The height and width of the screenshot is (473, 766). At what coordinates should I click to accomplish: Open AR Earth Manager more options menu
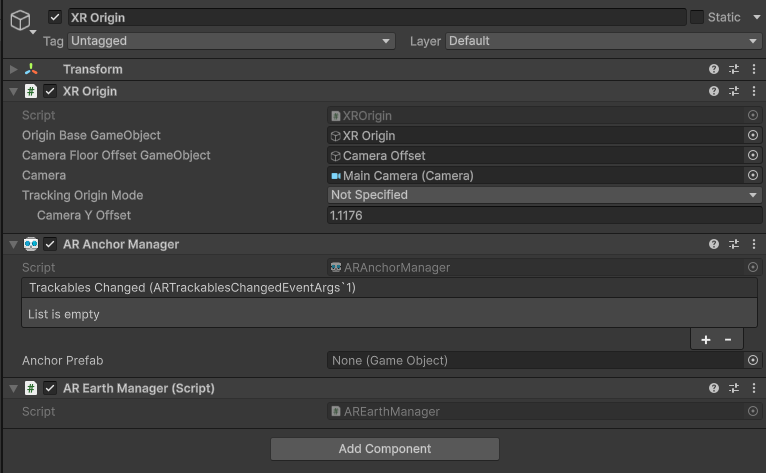[754, 388]
